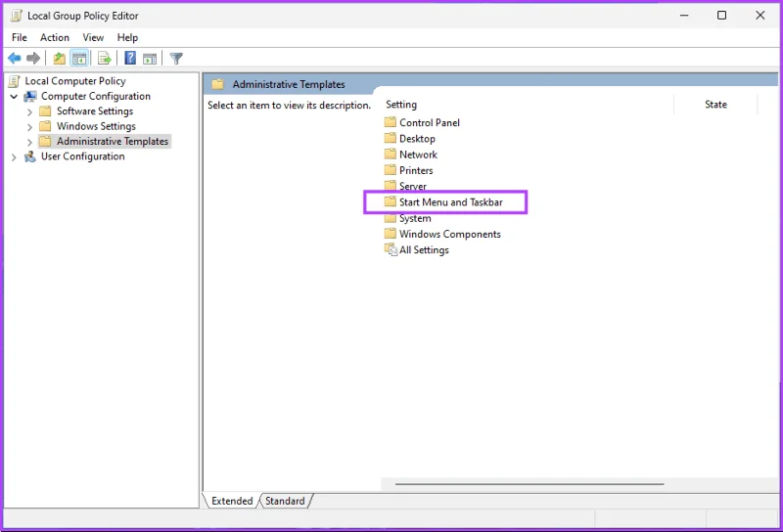Toggle the Show/Hide Action Pane icon

click(x=150, y=59)
